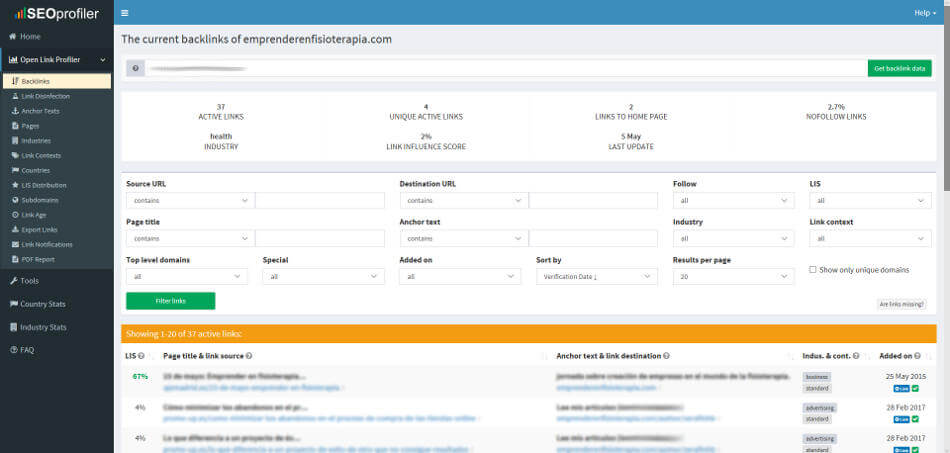Go to Link Disinfection

coord(41,96)
